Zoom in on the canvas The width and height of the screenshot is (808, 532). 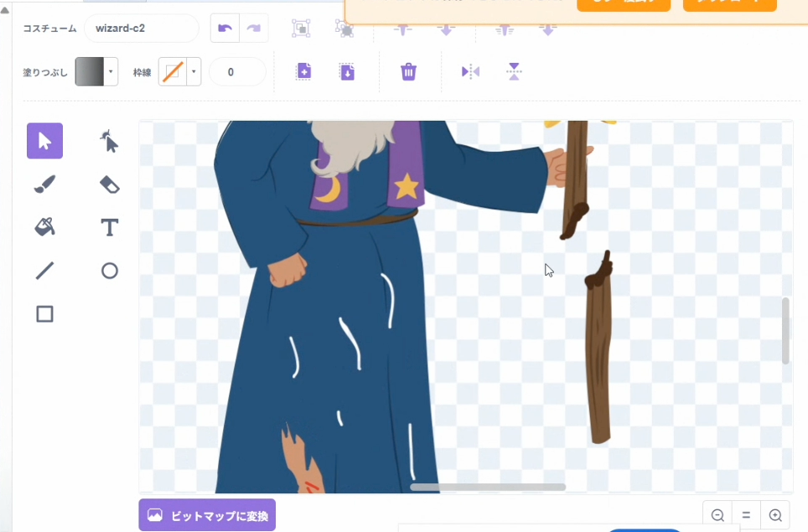pyautogui.click(x=775, y=515)
